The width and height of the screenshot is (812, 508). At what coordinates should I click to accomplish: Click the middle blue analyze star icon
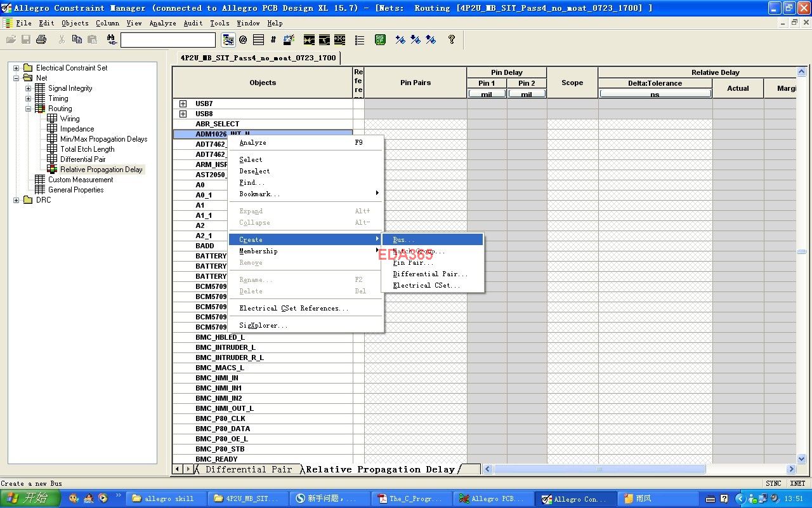tap(416, 39)
